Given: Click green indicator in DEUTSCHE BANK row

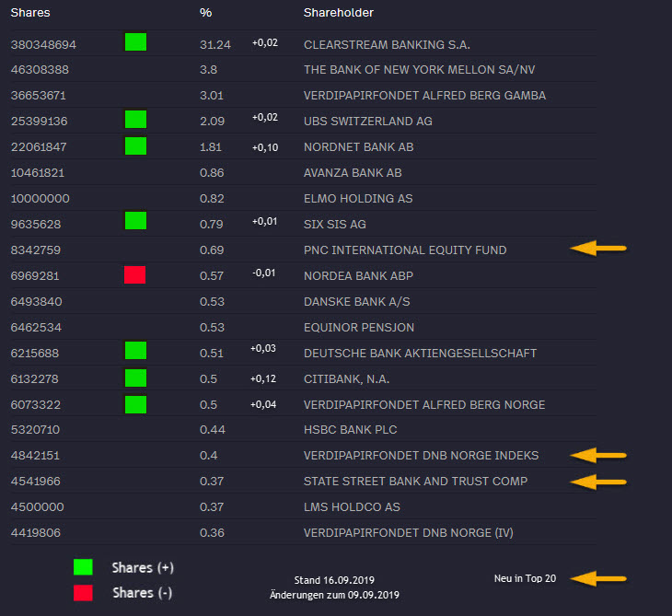Looking at the screenshot, I should [135, 350].
